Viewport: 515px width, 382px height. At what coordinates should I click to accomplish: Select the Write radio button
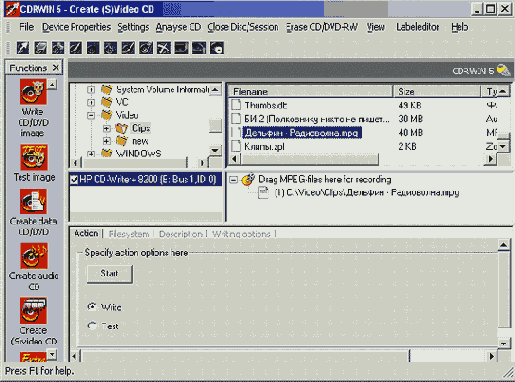point(92,307)
